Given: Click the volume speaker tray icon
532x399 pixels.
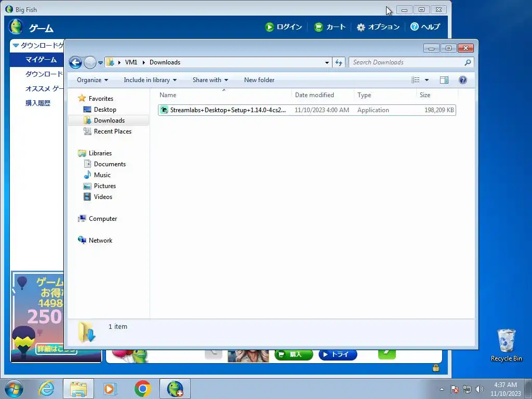Looking at the screenshot, I should (x=479, y=389).
